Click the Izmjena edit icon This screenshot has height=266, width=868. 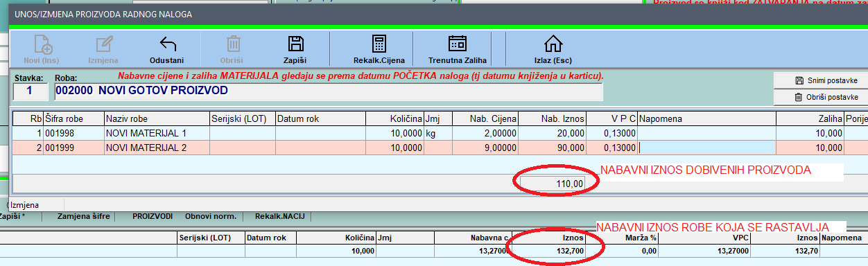pos(104,44)
